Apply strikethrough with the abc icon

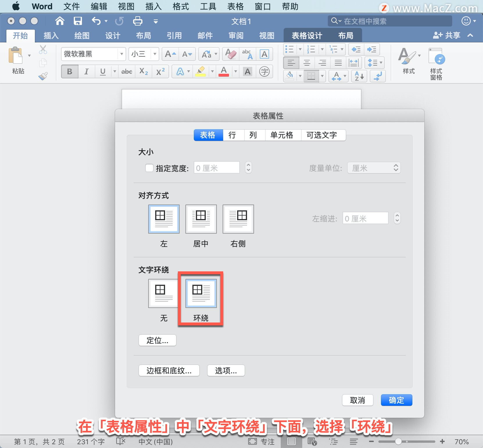coord(127,71)
